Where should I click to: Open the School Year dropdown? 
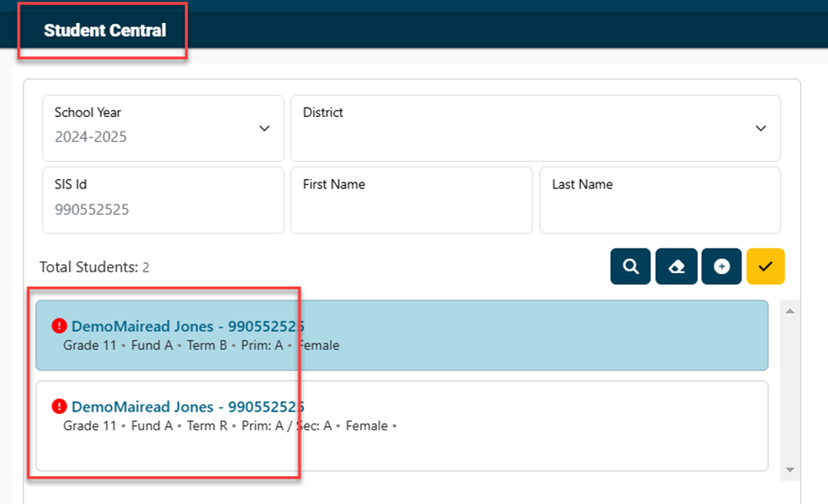click(x=163, y=128)
